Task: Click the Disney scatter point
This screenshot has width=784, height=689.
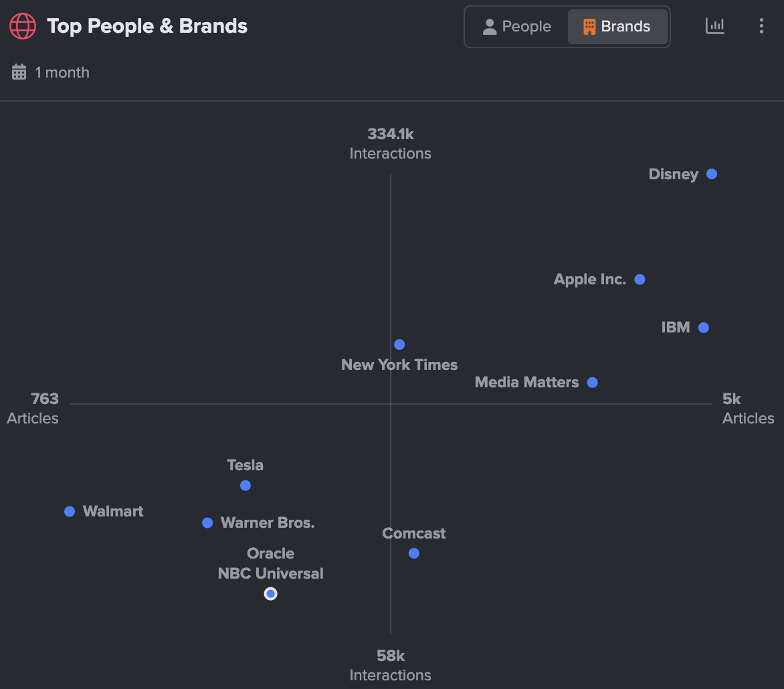Action: [x=711, y=174]
